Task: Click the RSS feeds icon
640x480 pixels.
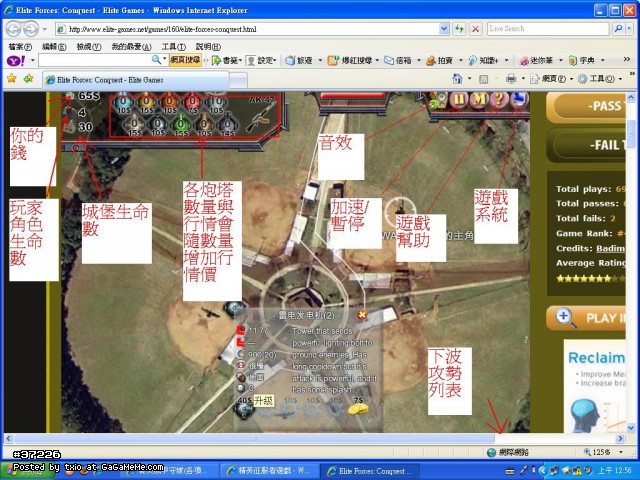Action: click(483, 79)
